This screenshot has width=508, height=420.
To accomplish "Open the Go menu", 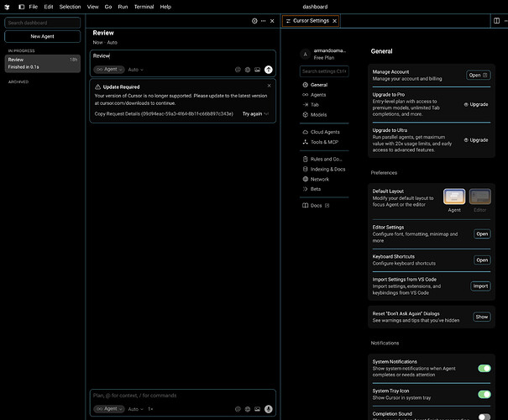I will (x=108, y=7).
